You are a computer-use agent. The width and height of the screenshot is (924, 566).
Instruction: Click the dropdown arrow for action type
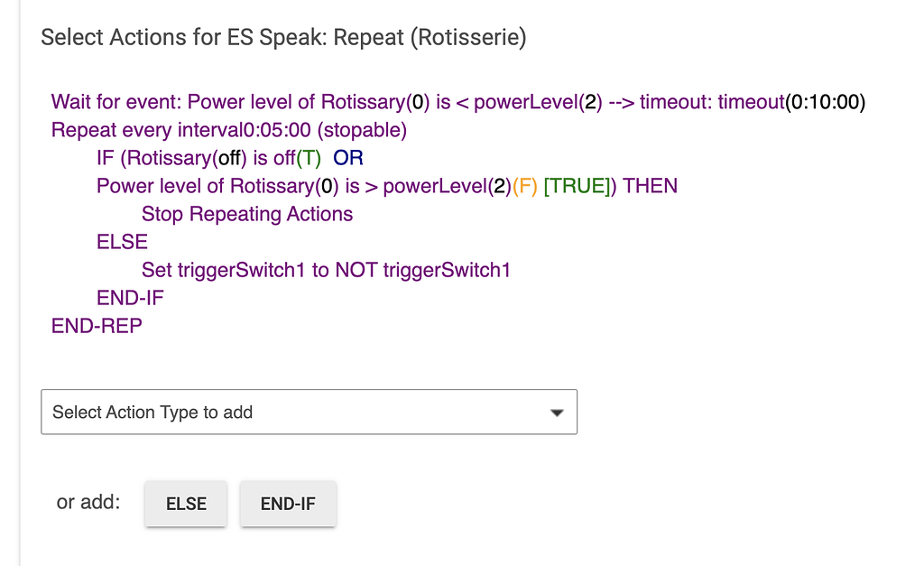click(556, 413)
